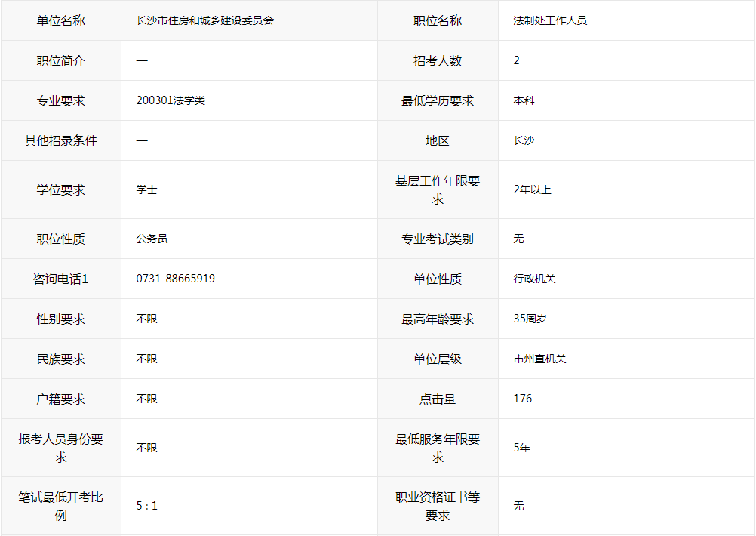
Task: Select the phone number '0731-88665919'
Action: 176,279
